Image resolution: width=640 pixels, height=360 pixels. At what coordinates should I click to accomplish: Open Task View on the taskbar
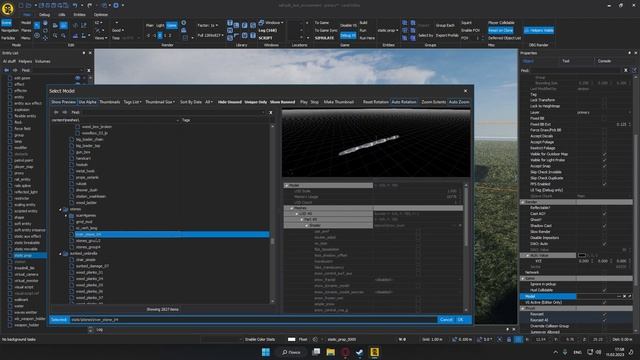316,352
